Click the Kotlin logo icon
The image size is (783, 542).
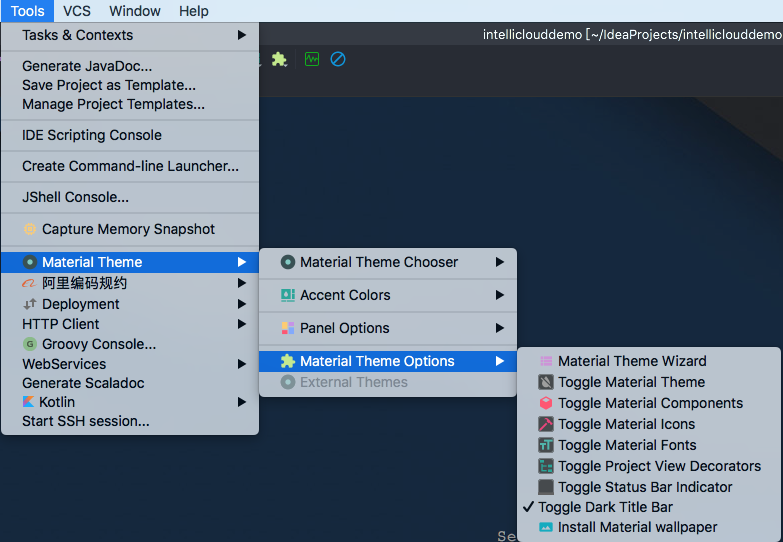coord(28,402)
